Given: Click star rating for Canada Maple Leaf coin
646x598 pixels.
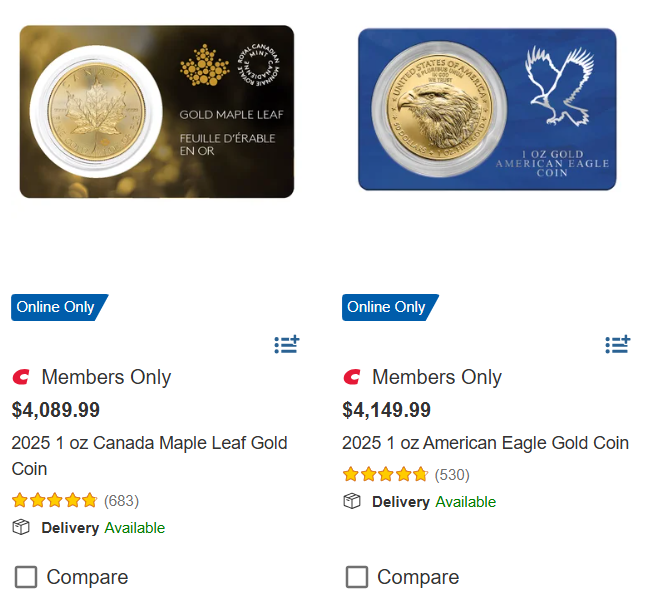Looking at the screenshot, I should pos(54,500).
